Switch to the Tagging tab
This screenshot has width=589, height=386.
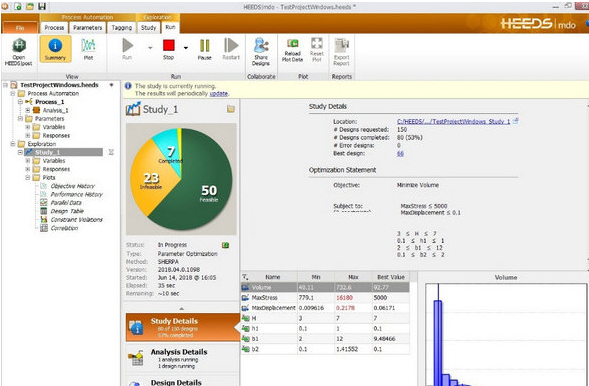pyautogui.click(x=122, y=28)
